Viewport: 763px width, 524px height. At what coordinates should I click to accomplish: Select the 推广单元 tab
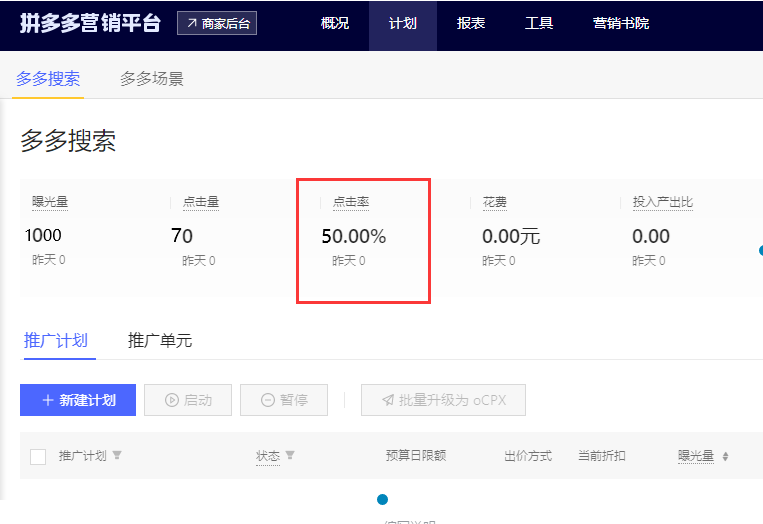point(160,340)
